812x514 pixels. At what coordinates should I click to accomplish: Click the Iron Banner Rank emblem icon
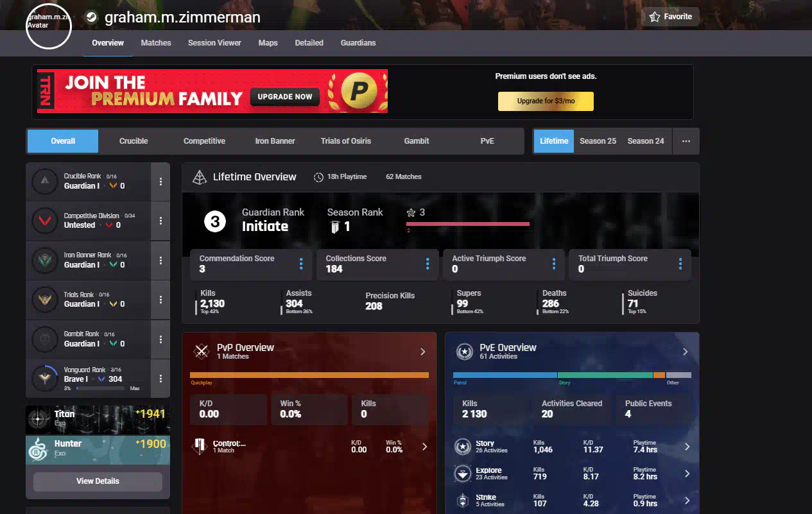pyautogui.click(x=45, y=261)
